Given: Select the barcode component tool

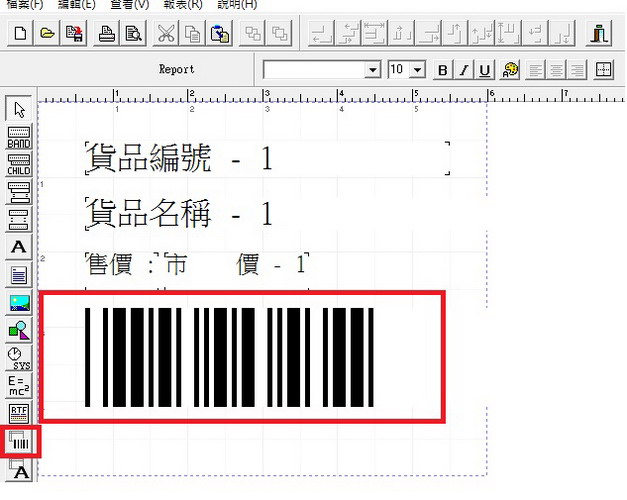Looking at the screenshot, I should click(x=20, y=442).
